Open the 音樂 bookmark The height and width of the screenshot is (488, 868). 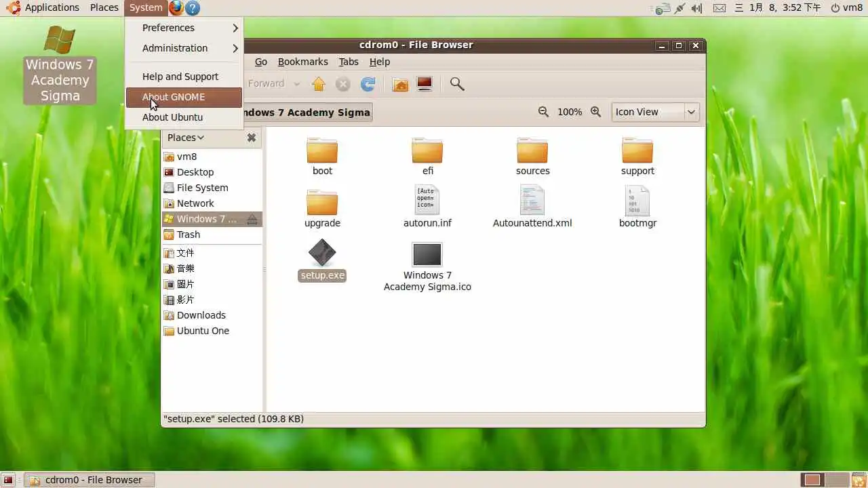(x=212, y=268)
